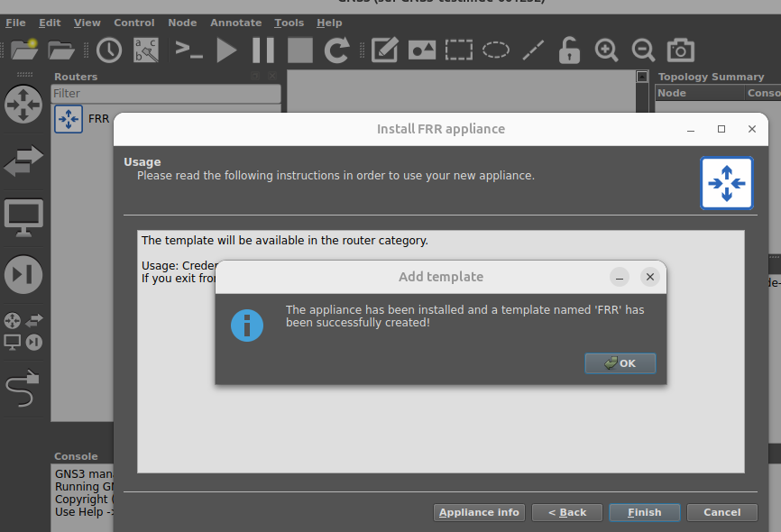Viewport: 781px width, 532px height.
Task: Open the Node menu
Action: click(182, 23)
